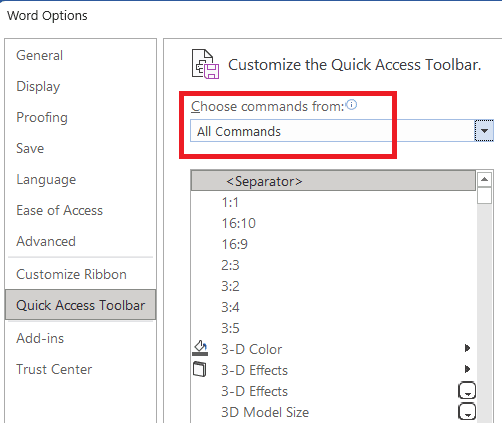Select the 1:1 command in list

point(333,202)
